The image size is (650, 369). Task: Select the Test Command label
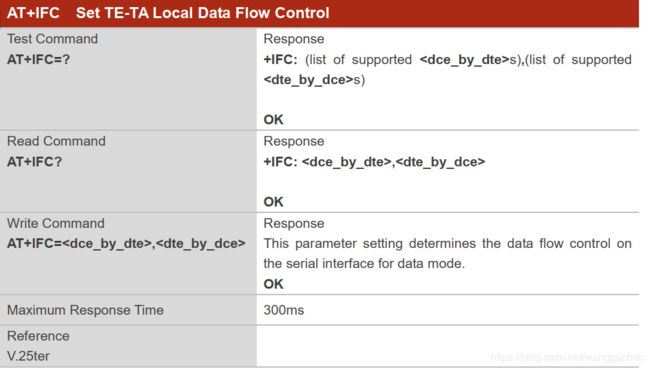click(53, 39)
